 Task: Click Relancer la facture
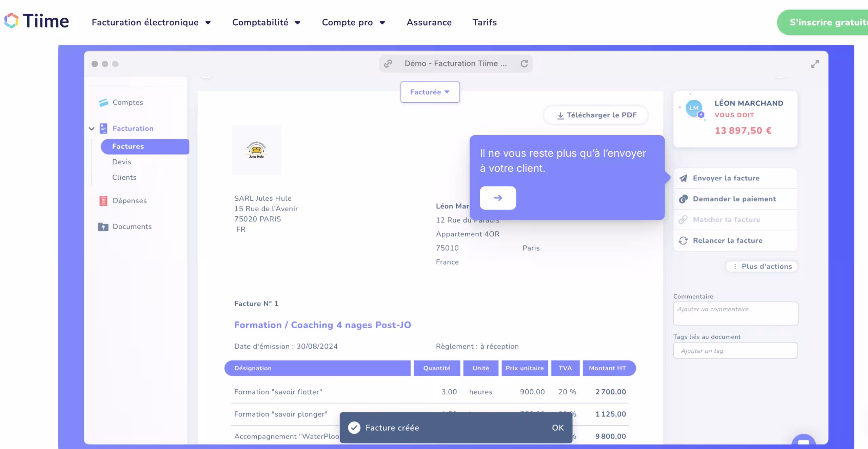point(735,240)
